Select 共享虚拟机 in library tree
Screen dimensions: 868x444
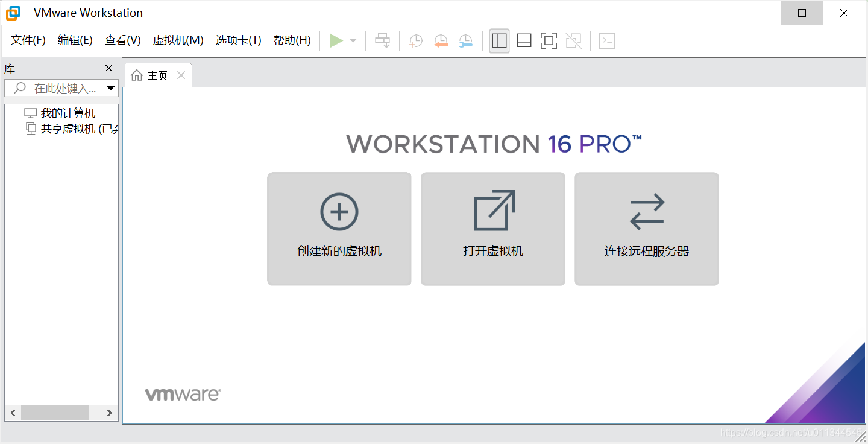(72, 128)
